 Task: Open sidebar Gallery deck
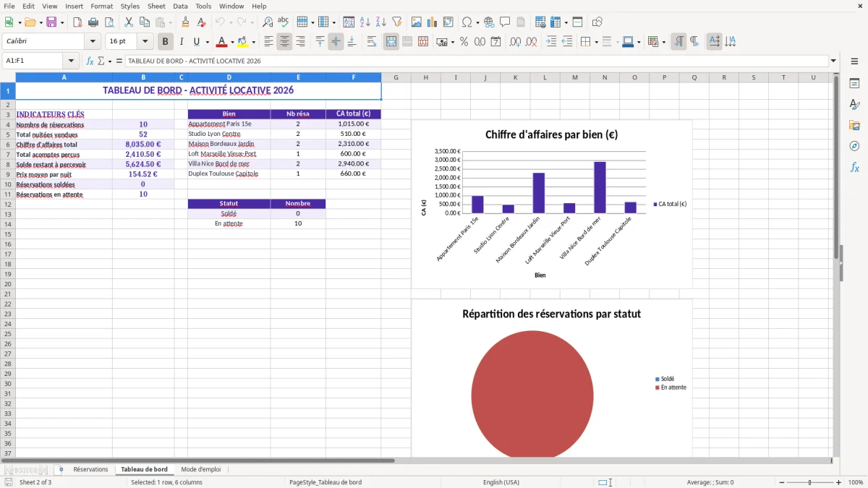854,126
